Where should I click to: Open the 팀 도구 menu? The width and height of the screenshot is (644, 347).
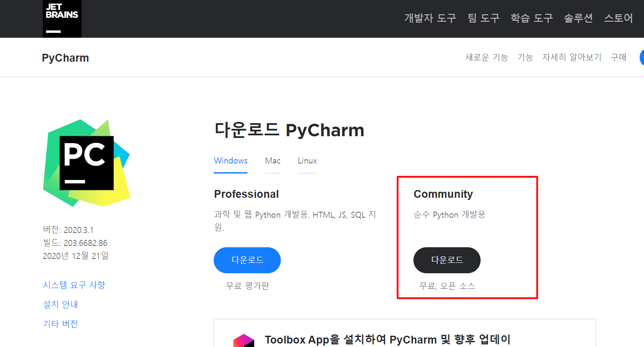(484, 18)
